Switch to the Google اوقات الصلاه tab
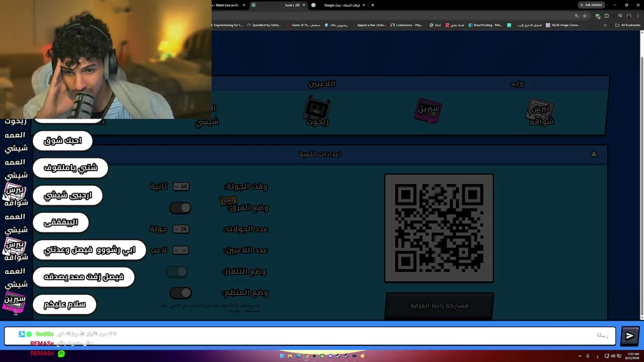Image resolution: width=644 pixels, height=362 pixels. 337,5
